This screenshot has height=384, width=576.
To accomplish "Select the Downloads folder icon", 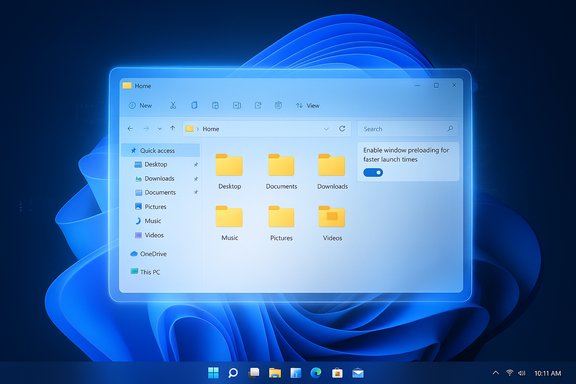I will [332, 165].
